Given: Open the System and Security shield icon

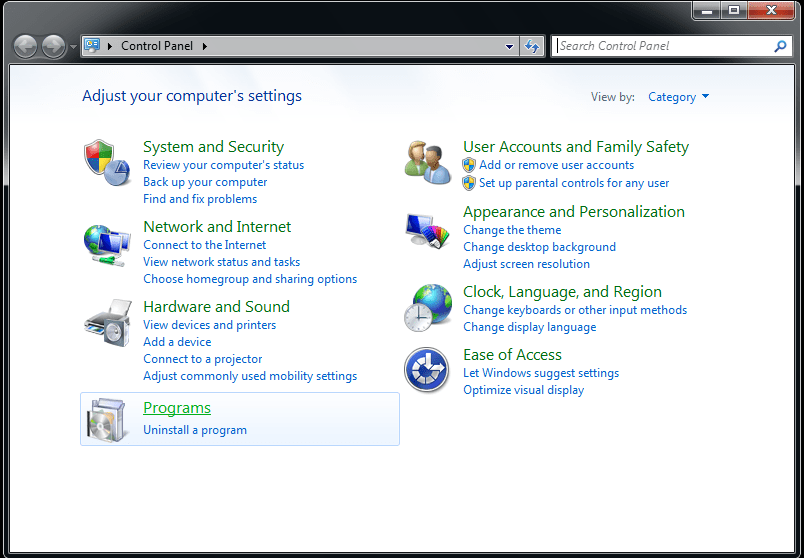Looking at the screenshot, I should coord(107,163).
